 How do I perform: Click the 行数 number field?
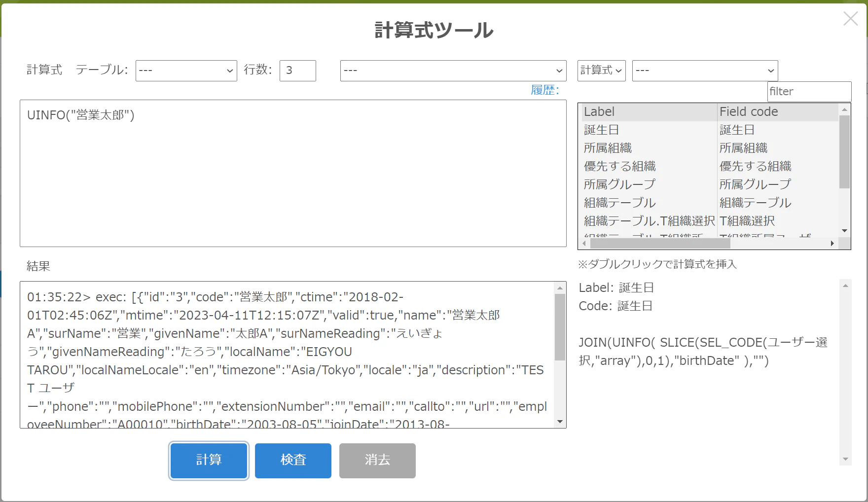click(x=297, y=71)
